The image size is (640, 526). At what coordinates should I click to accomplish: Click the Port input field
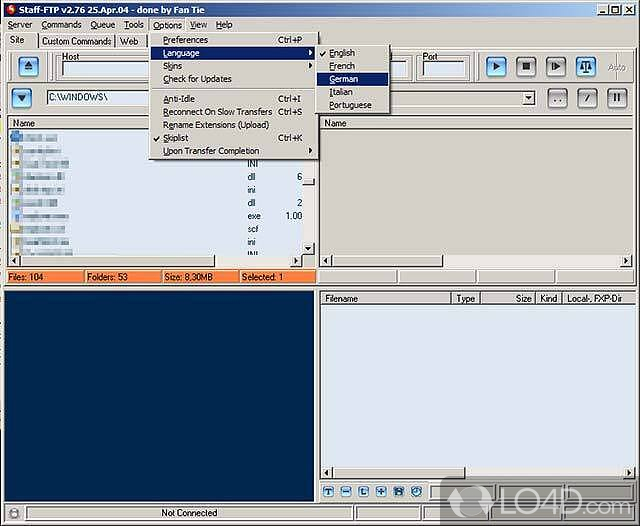pyautogui.click(x=443, y=70)
